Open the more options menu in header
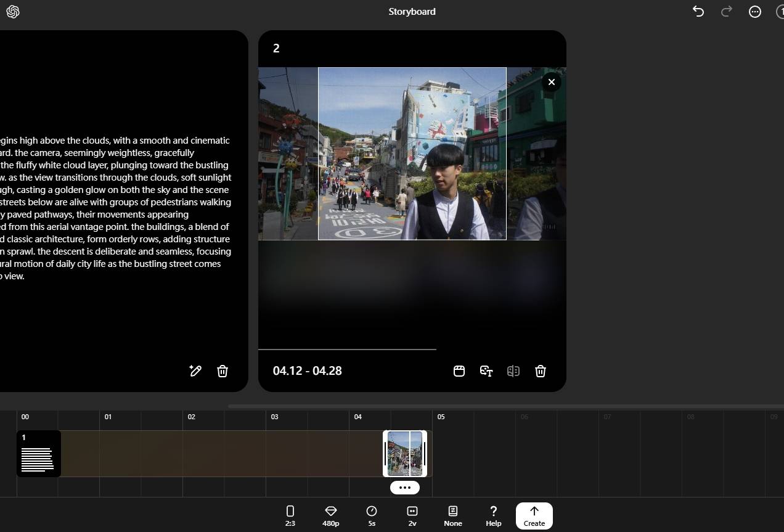Viewport: 784px width, 532px height. [755, 11]
